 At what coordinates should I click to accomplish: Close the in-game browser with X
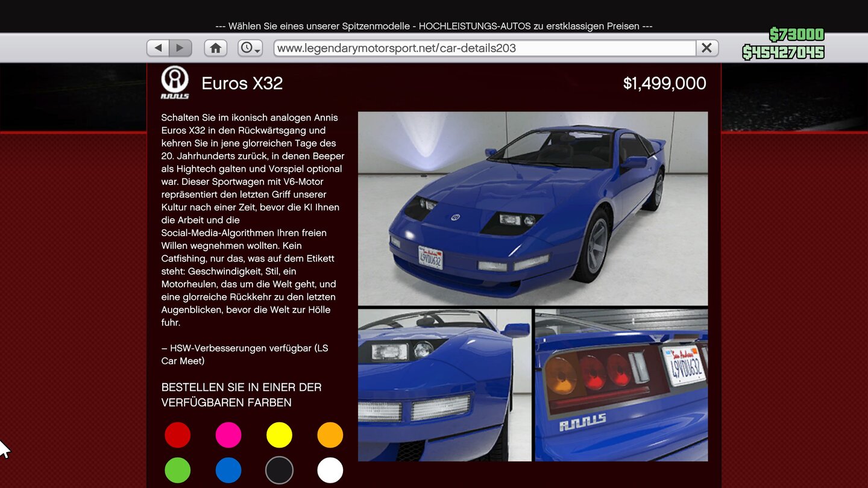707,48
